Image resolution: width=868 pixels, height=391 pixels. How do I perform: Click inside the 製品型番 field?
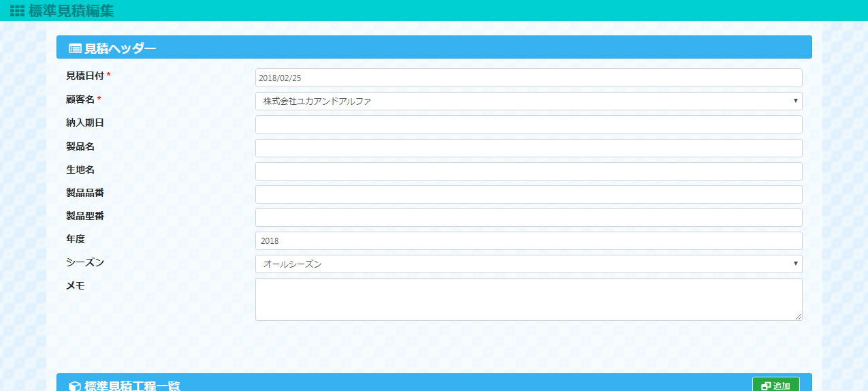click(x=528, y=217)
